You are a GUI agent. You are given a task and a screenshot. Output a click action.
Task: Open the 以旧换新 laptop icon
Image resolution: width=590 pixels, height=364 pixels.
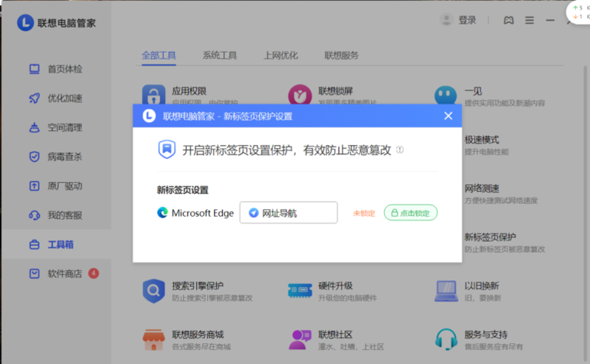tap(446, 291)
